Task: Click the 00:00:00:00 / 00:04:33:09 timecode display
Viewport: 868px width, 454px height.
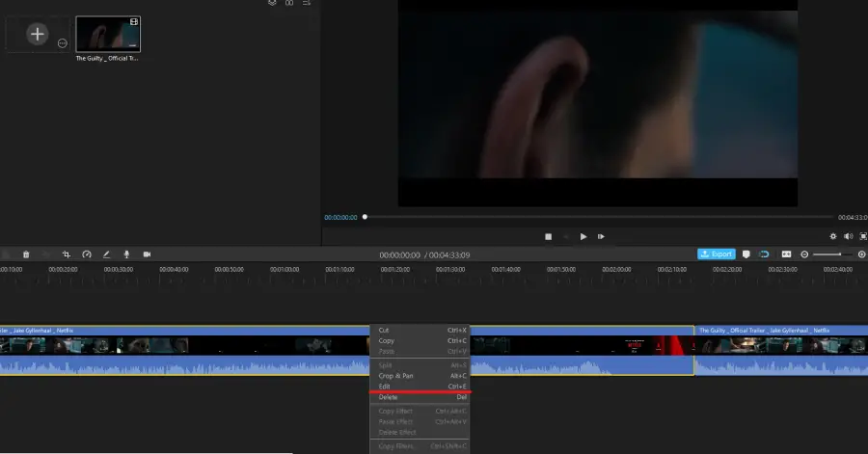Action: [424, 254]
